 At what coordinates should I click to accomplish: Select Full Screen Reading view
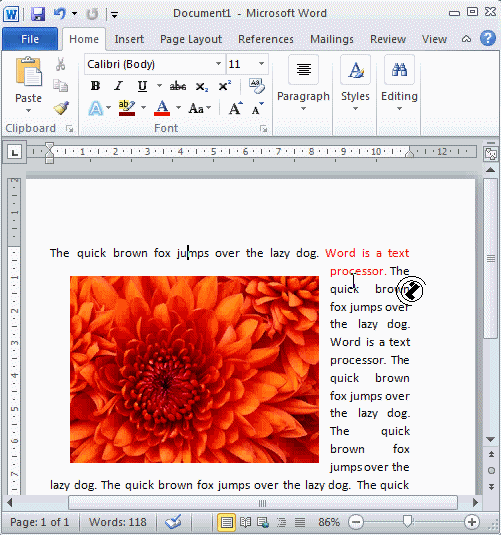pyautogui.click(x=245, y=522)
